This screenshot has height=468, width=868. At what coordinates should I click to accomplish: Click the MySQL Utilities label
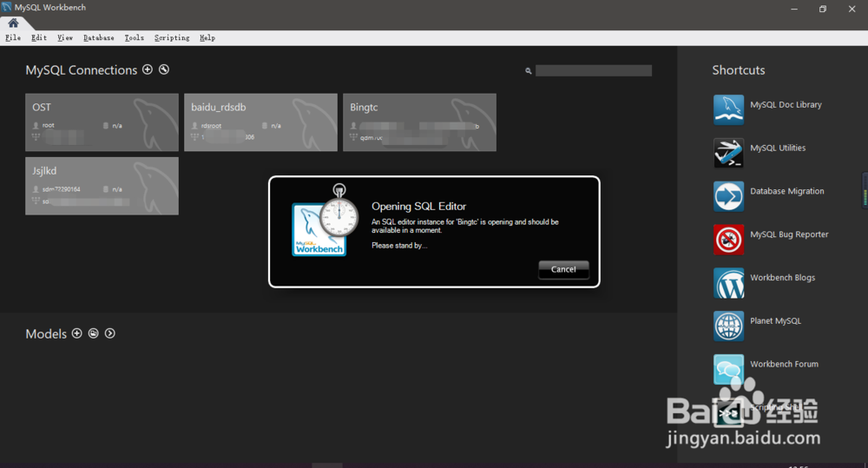point(778,148)
